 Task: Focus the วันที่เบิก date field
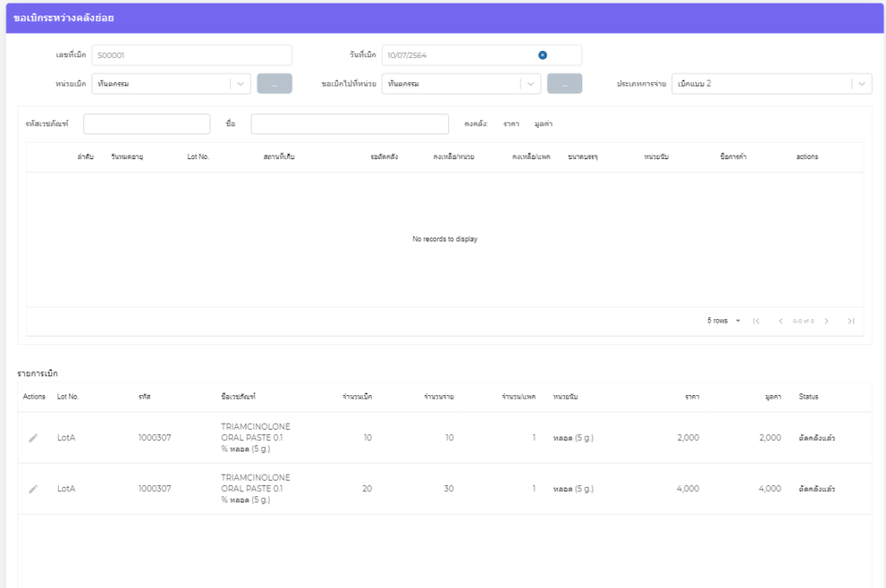coord(459,55)
